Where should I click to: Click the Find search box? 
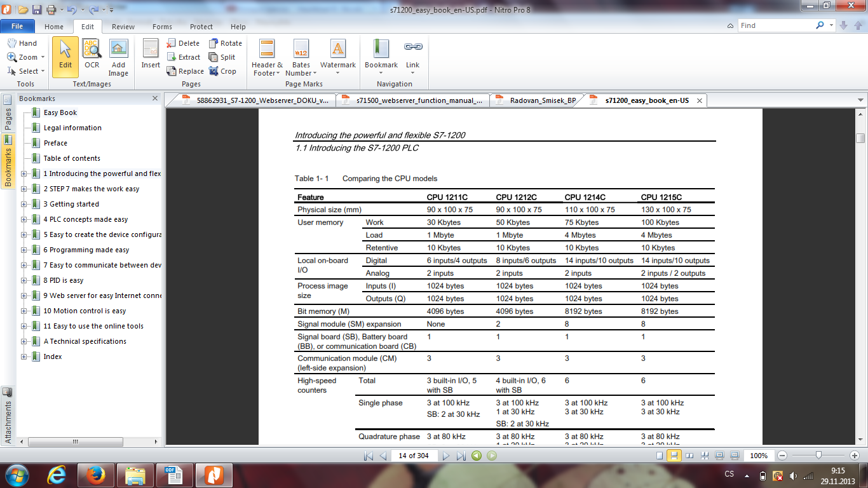(776, 25)
